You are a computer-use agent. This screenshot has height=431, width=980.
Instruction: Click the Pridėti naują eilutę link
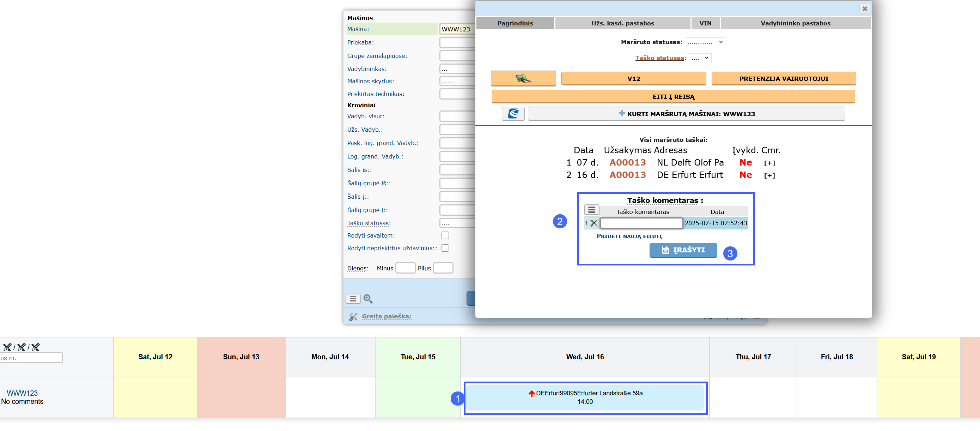tap(629, 236)
